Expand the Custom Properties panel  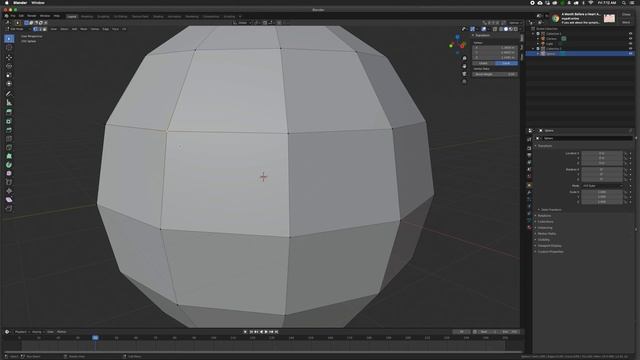[x=550, y=252]
